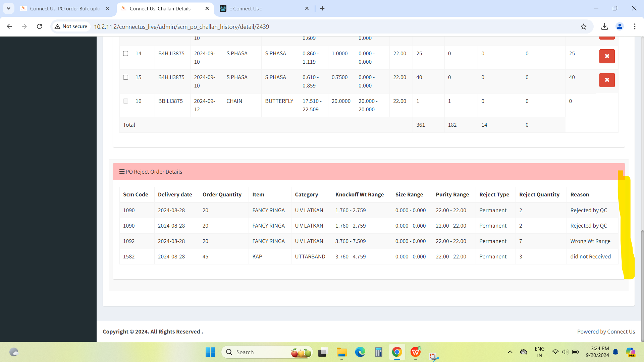Image resolution: width=644 pixels, height=362 pixels.
Task: Click Scm Code 1582 cell
Action: (129, 256)
